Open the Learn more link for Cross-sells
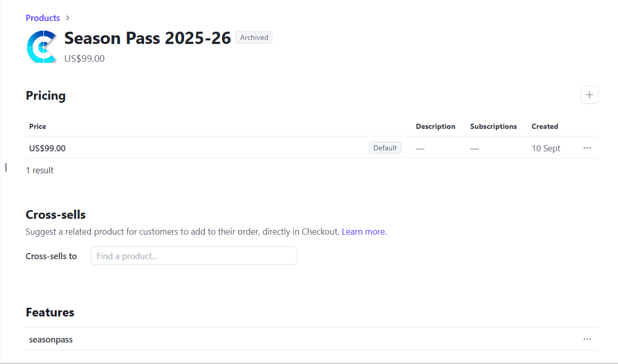 coord(364,232)
